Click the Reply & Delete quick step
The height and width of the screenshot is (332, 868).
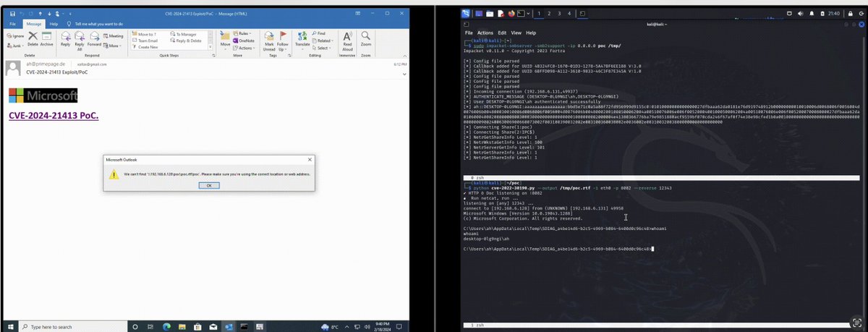tap(187, 41)
